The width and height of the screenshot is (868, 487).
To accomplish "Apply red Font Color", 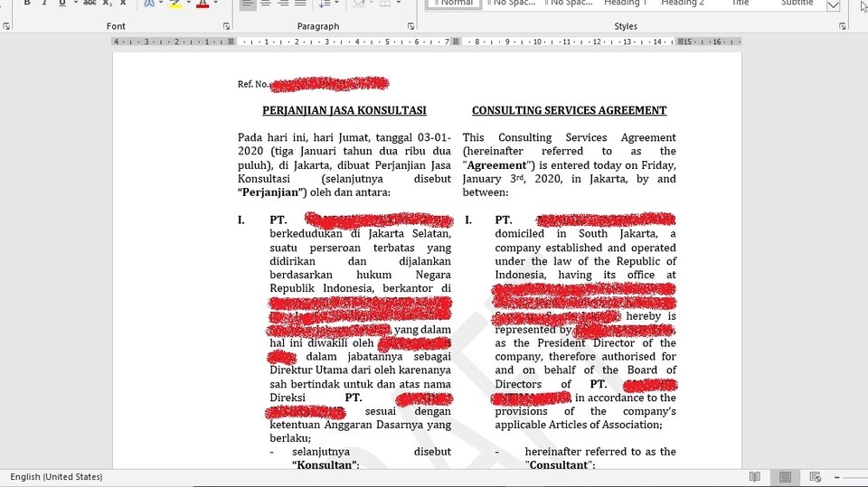I will [x=203, y=3].
